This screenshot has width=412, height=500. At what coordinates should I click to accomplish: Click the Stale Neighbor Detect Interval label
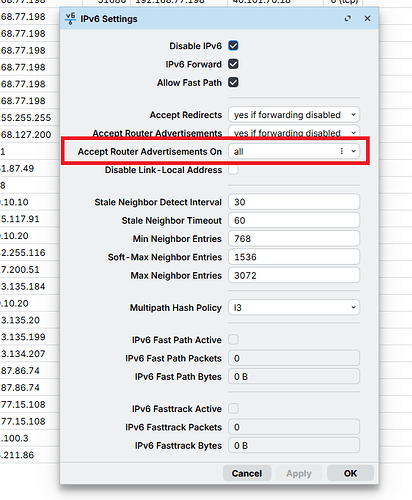pos(158,202)
